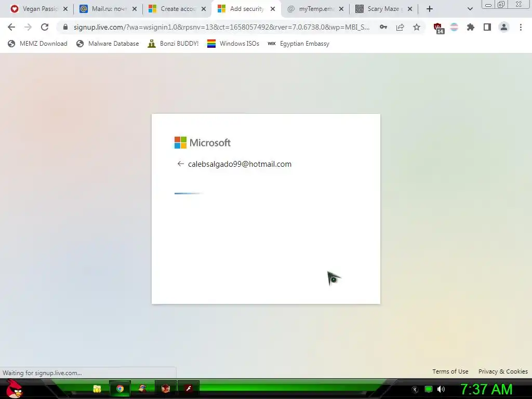Close the Create account tab
Screen dimensions: 532x399
click(204, 9)
